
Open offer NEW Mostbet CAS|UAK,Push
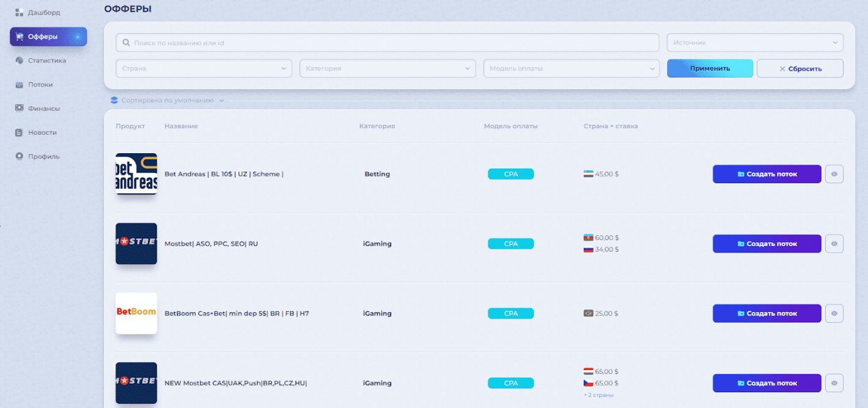point(236,383)
